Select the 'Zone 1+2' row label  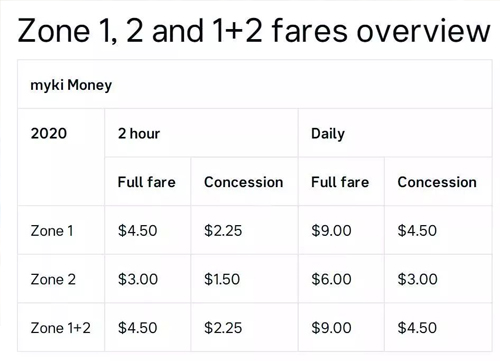click(x=60, y=328)
